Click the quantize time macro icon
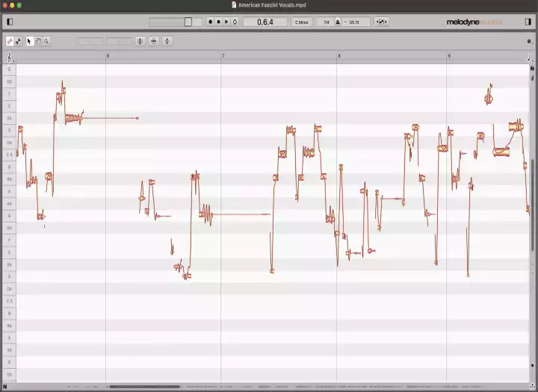 click(x=153, y=41)
